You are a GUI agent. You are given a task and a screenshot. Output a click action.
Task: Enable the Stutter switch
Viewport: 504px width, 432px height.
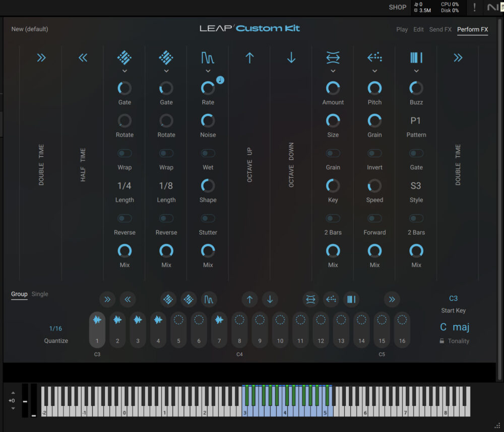click(x=208, y=219)
